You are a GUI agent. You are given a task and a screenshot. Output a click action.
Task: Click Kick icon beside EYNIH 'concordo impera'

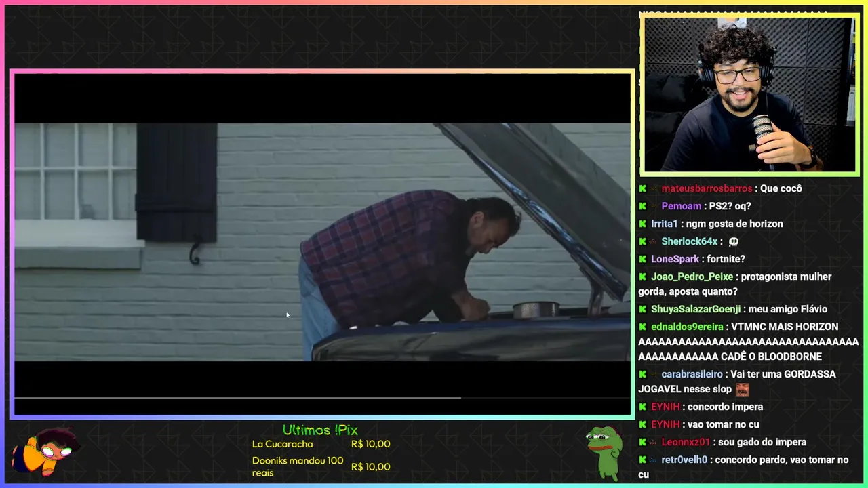tap(642, 407)
